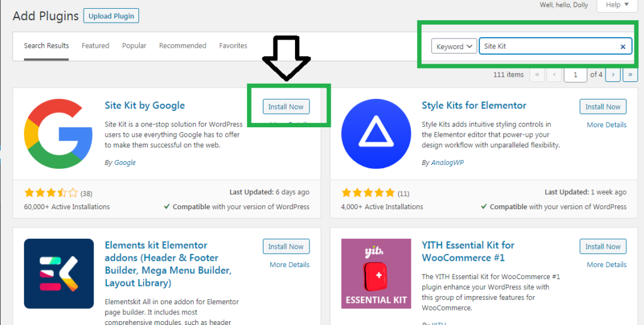Click the YITH Essential Kit thumbnail
The width and height of the screenshot is (644, 325).
(376, 273)
